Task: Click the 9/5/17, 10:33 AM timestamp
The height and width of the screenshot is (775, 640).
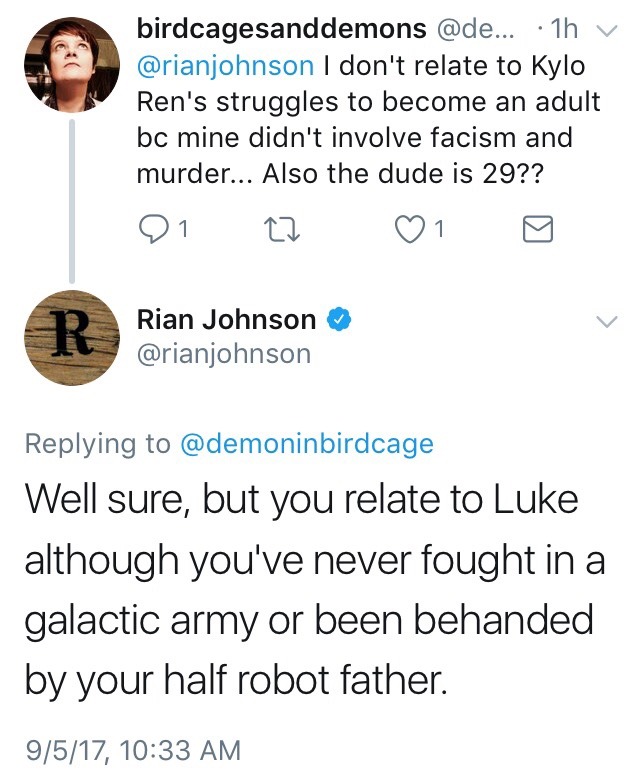Action: pos(133,748)
